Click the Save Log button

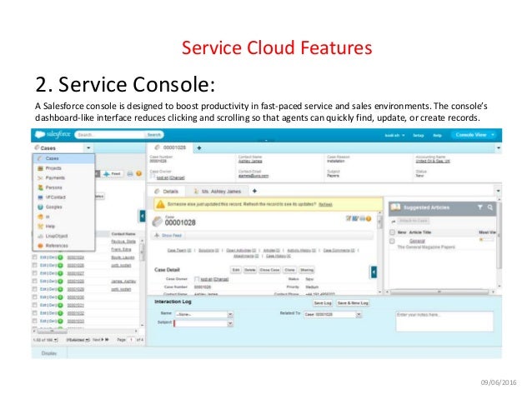pyautogui.click(x=323, y=303)
